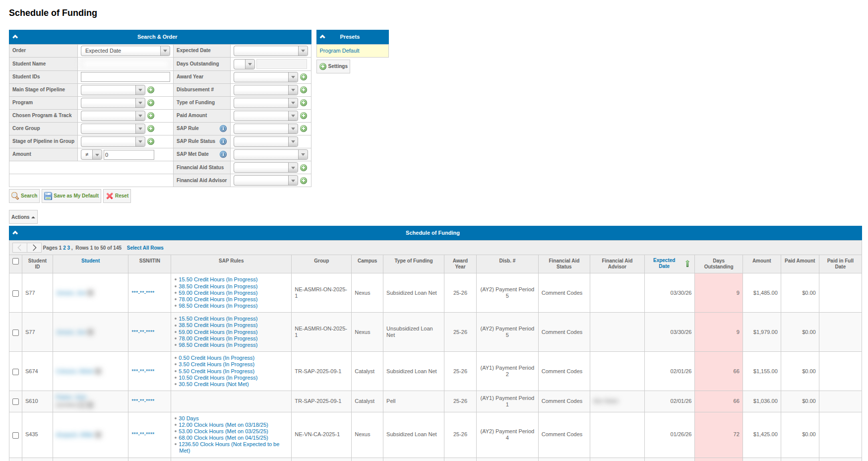
Task: Open the Order dropdown showing Expected Date
Action: click(125, 51)
